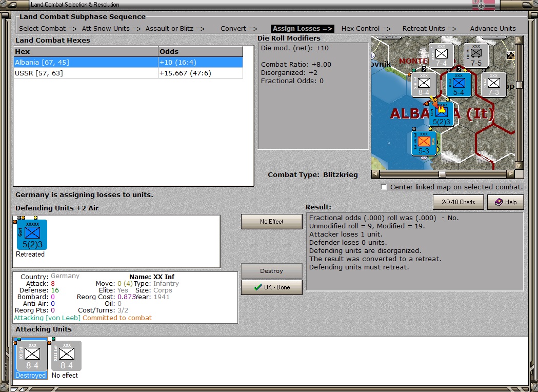Viewport: 538px width, 392px height.
Task: Click map scroll left arrow
Action: [375, 174]
